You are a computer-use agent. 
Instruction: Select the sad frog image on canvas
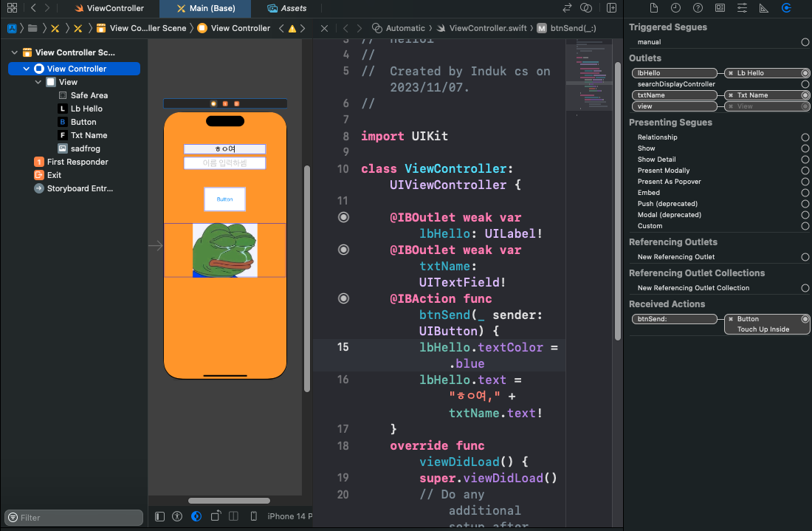click(x=224, y=250)
